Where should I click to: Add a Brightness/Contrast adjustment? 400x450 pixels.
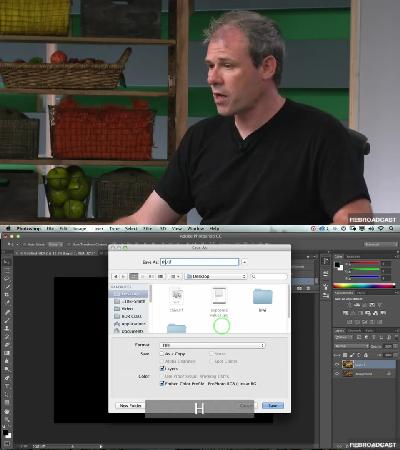coord(349,305)
